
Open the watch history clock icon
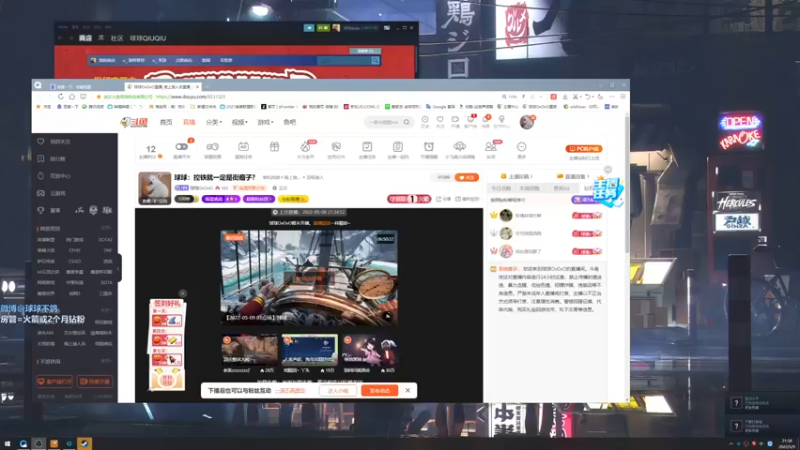tap(424, 119)
